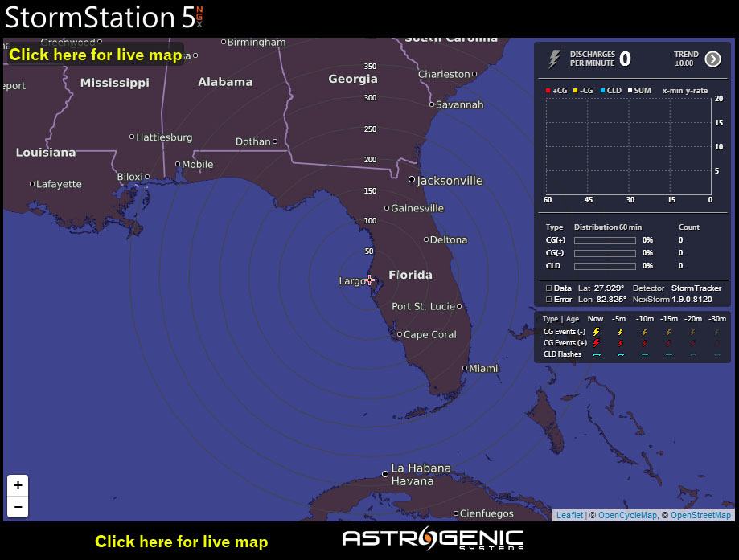
Task: Open the OpenCycleMap attribution link
Action: [x=627, y=515]
